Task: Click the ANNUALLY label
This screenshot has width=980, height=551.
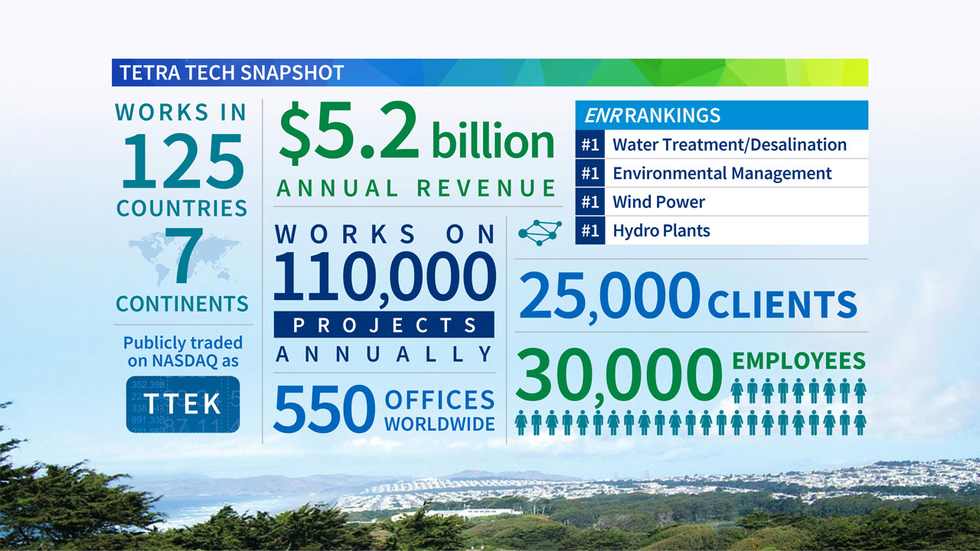Action: [384, 354]
